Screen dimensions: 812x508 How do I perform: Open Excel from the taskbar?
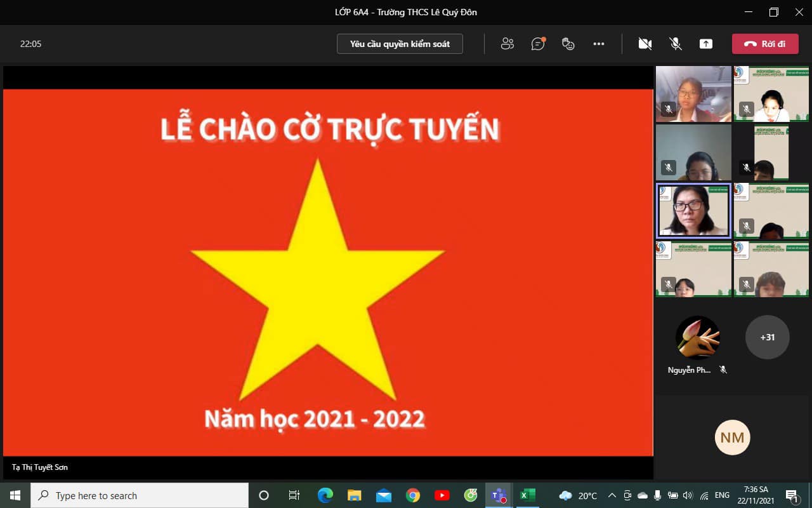tap(528, 495)
